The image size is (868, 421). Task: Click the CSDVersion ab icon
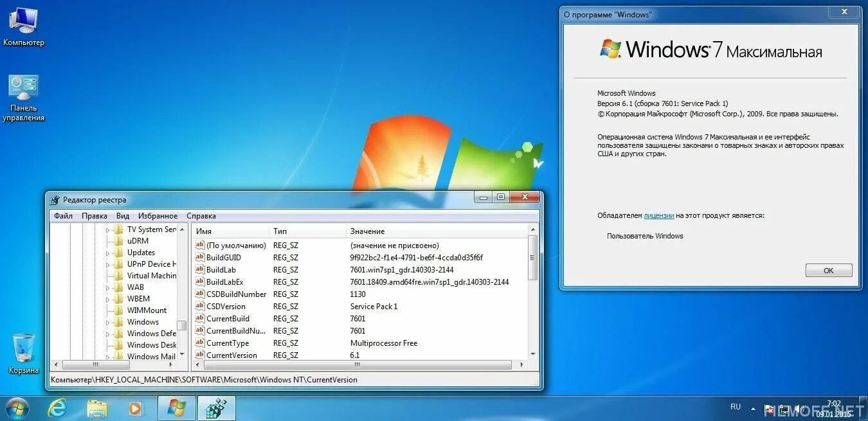pos(199,307)
